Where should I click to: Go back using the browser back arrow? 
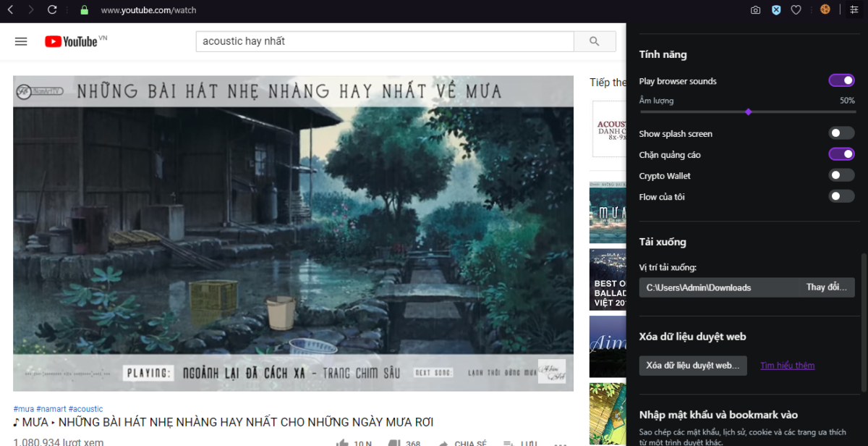(x=10, y=10)
